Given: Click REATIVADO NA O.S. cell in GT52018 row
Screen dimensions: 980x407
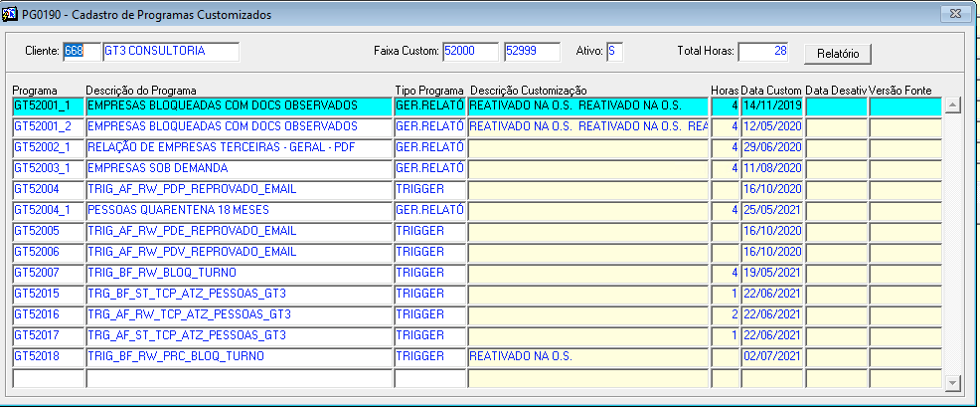Looking at the screenshot, I should pyautogui.click(x=588, y=357).
